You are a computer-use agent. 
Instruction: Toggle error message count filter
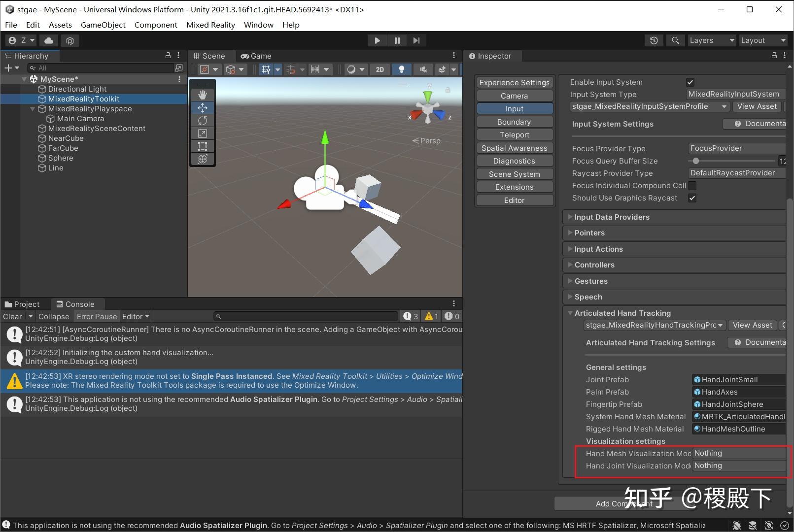[x=452, y=316]
